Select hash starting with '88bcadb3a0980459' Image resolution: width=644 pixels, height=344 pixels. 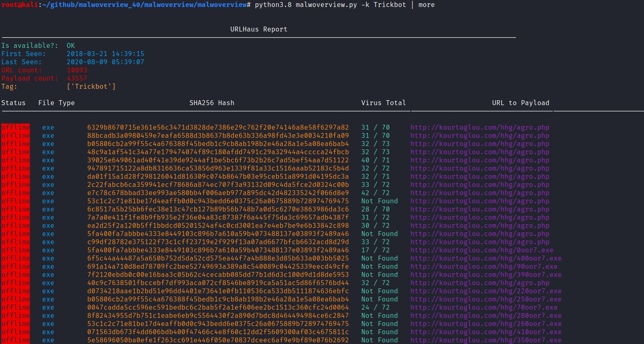(x=218, y=136)
